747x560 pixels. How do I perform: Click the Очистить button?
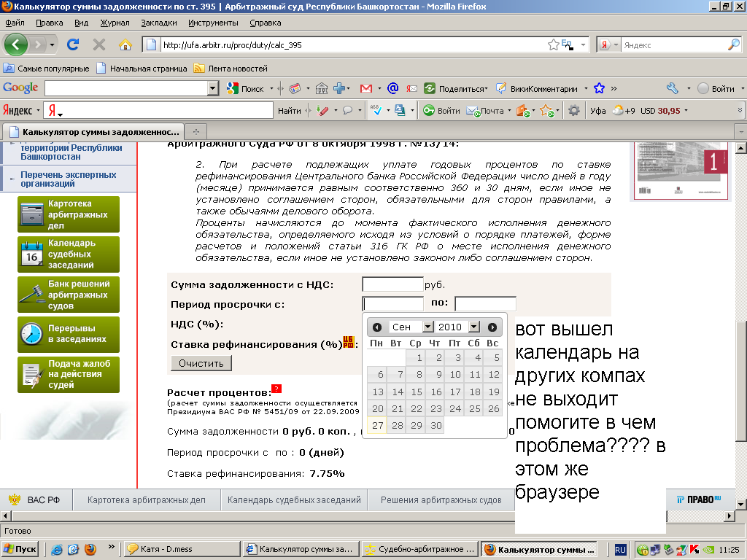201,363
